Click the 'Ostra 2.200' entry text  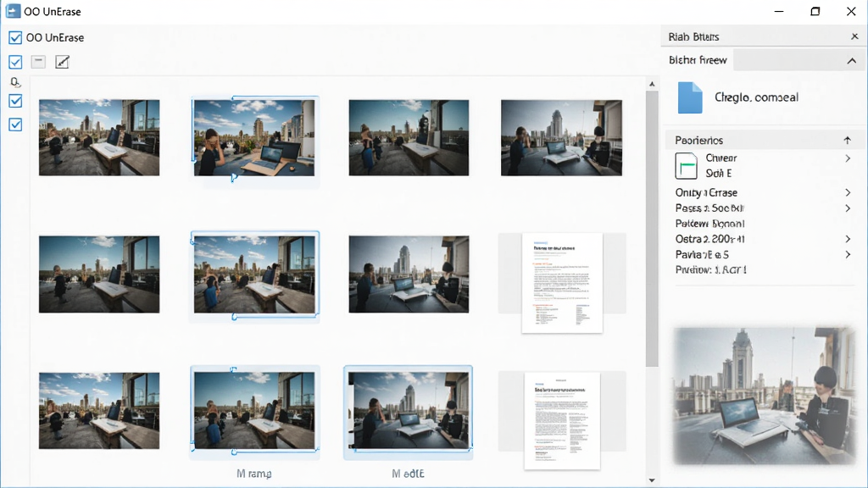pos(709,239)
